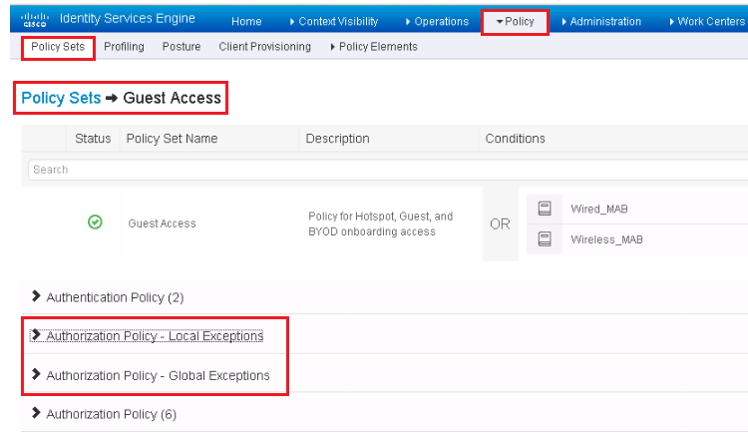The height and width of the screenshot is (436, 748).
Task: Click the Conditions column header
Action: [x=515, y=138]
